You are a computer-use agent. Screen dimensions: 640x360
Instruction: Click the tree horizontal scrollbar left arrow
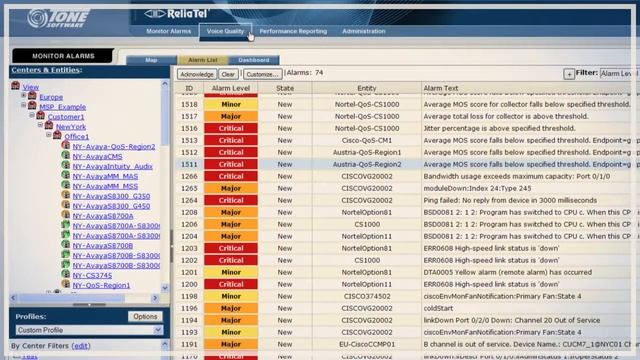pos(13,298)
